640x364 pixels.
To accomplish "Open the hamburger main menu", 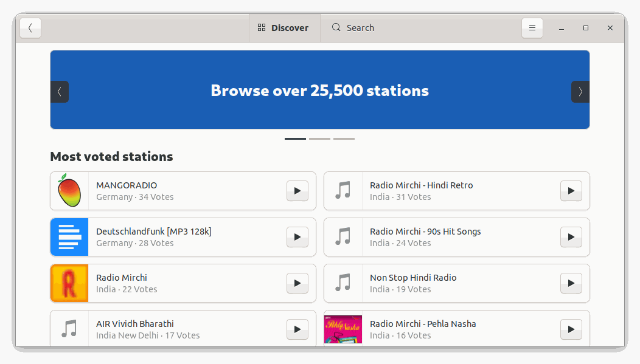I will pyautogui.click(x=532, y=28).
